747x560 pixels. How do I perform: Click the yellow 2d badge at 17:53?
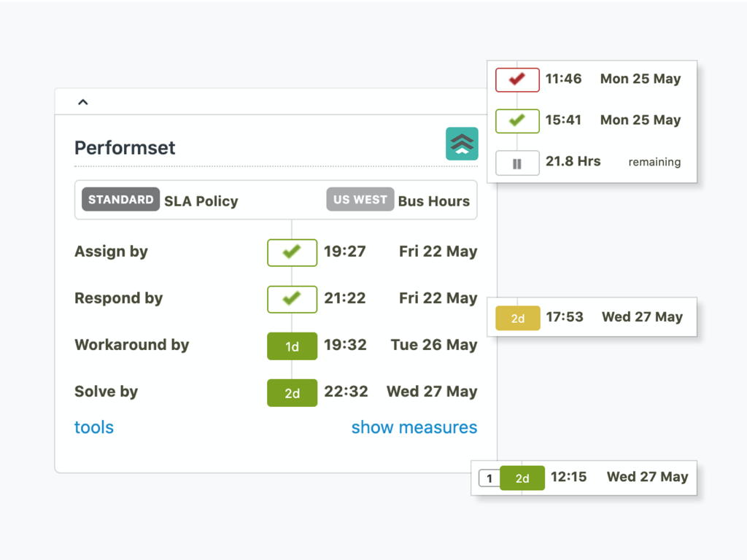tap(518, 318)
